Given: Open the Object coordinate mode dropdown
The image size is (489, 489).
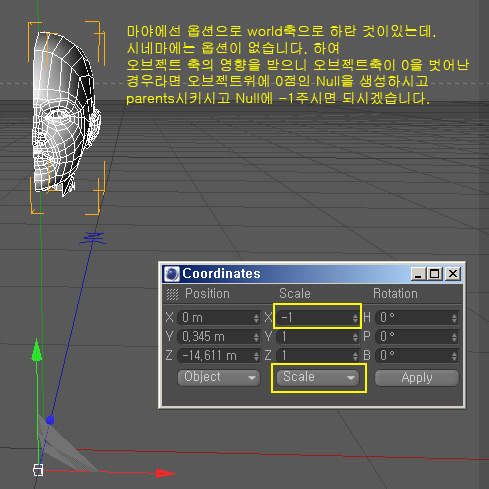Looking at the screenshot, I should (x=219, y=377).
